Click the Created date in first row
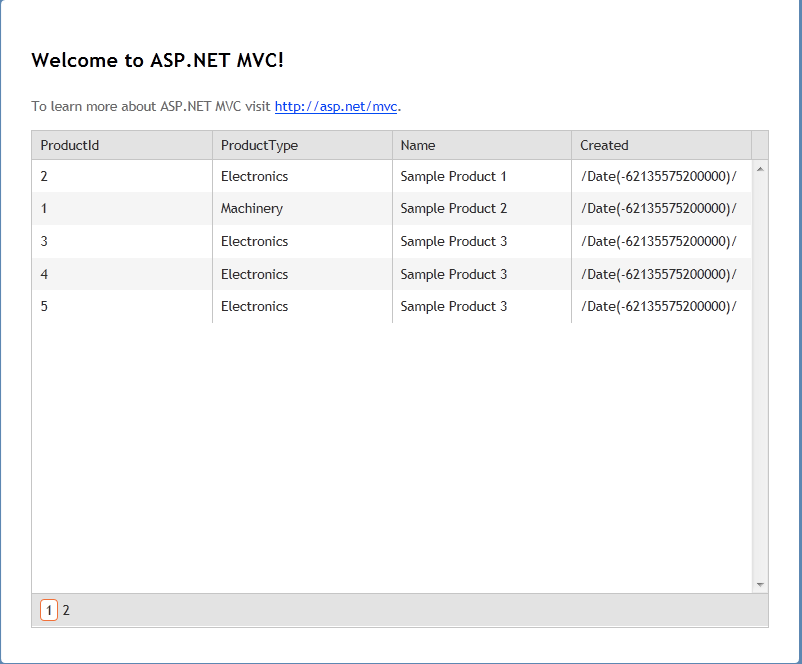The width and height of the screenshot is (802, 664). 658,176
